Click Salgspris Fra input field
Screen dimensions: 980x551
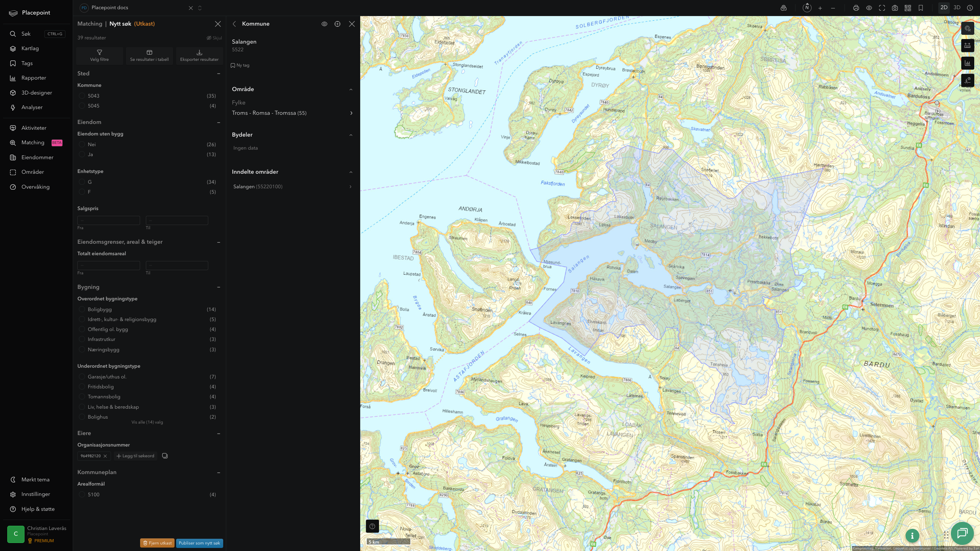pyautogui.click(x=109, y=220)
